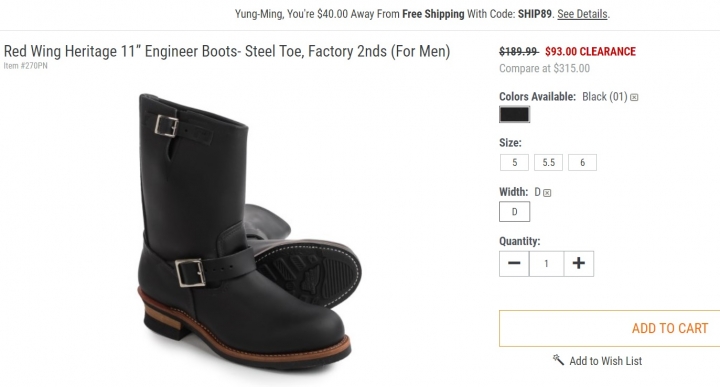Click the Compare at $315.00 text

545,68
